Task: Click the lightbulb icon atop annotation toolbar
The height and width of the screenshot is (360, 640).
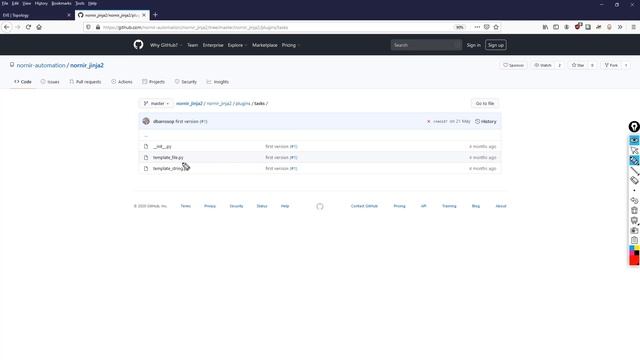Action: point(634,127)
